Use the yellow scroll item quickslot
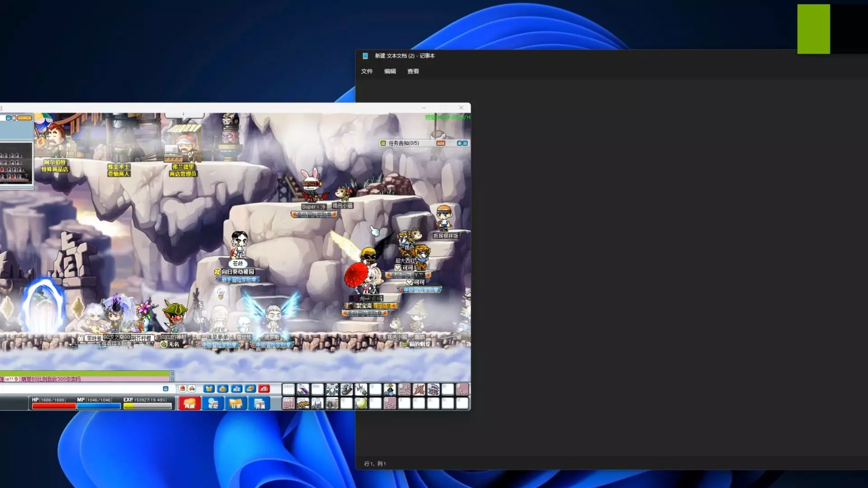Viewport: 868px width, 488px height. 303,403
